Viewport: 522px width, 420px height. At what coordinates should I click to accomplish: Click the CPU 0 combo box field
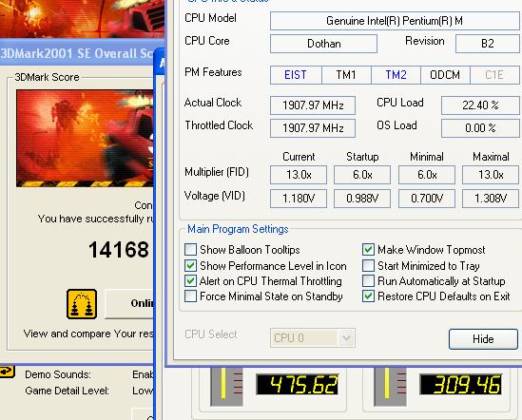313,338
